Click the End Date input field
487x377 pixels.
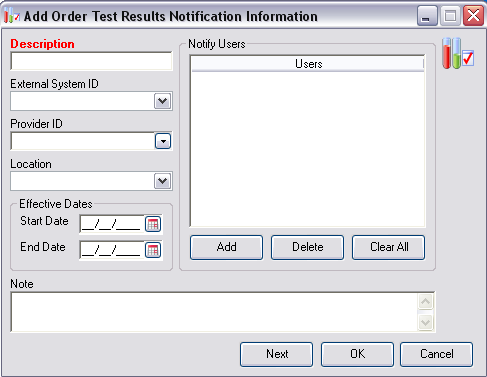point(112,250)
